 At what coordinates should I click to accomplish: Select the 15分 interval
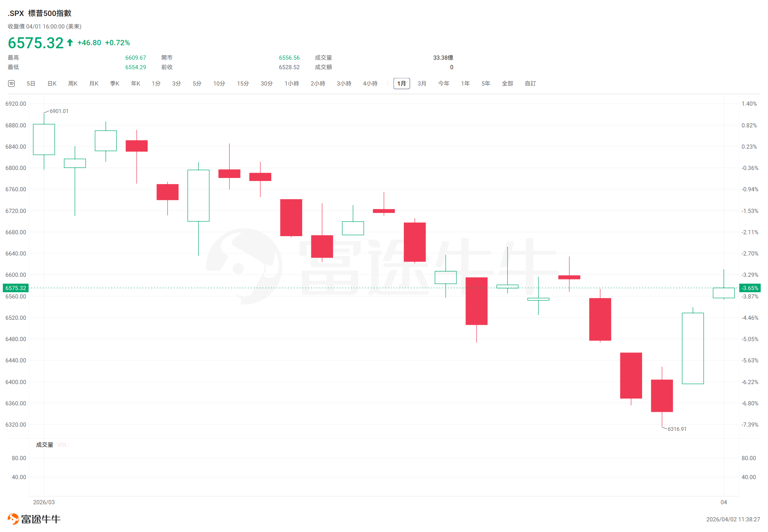(x=243, y=83)
